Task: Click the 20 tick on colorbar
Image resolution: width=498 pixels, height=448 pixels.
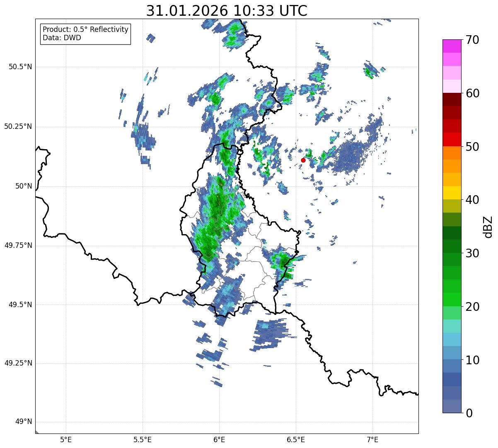Action: click(472, 307)
